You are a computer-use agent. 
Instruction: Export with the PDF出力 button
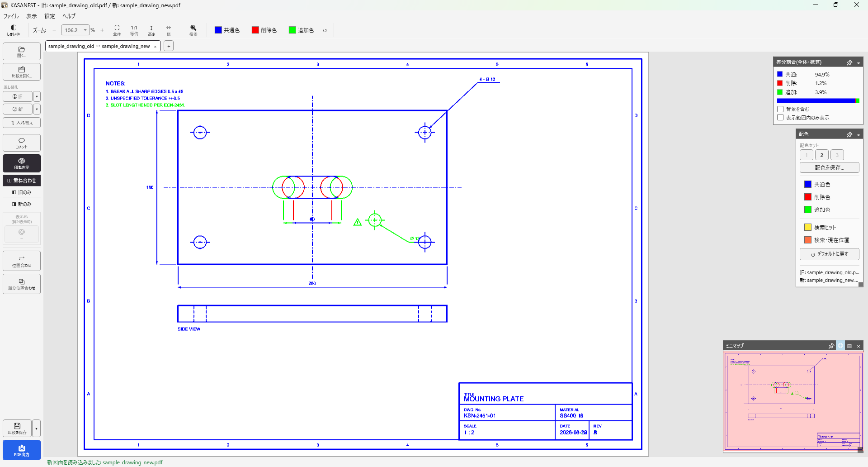click(22, 450)
